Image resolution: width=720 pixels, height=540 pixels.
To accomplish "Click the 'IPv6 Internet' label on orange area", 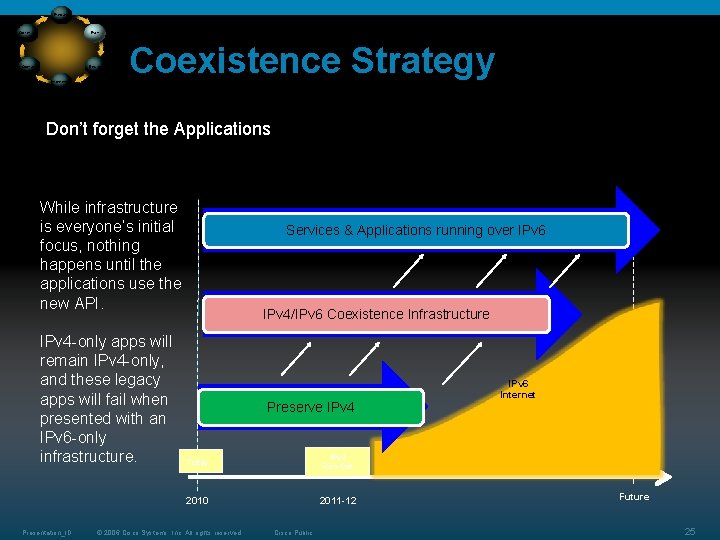I will 518,389.
